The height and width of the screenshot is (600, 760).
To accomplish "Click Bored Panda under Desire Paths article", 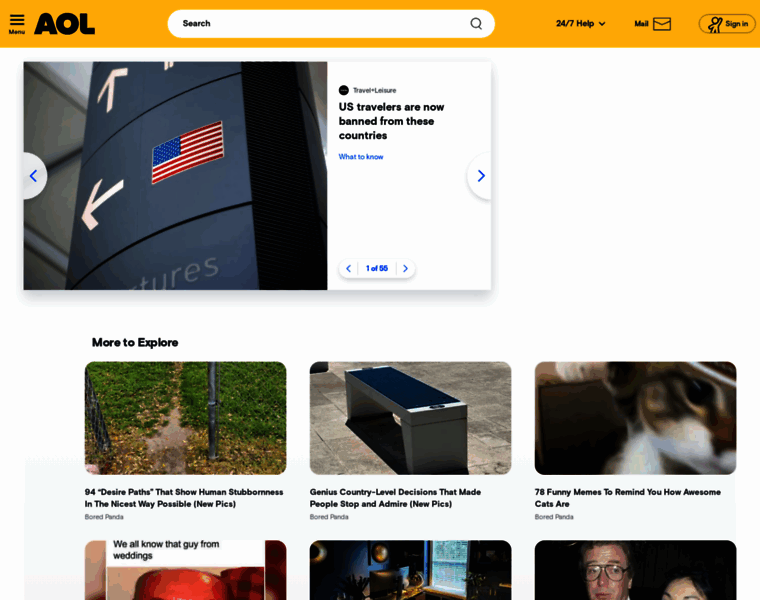I will tap(104, 517).
